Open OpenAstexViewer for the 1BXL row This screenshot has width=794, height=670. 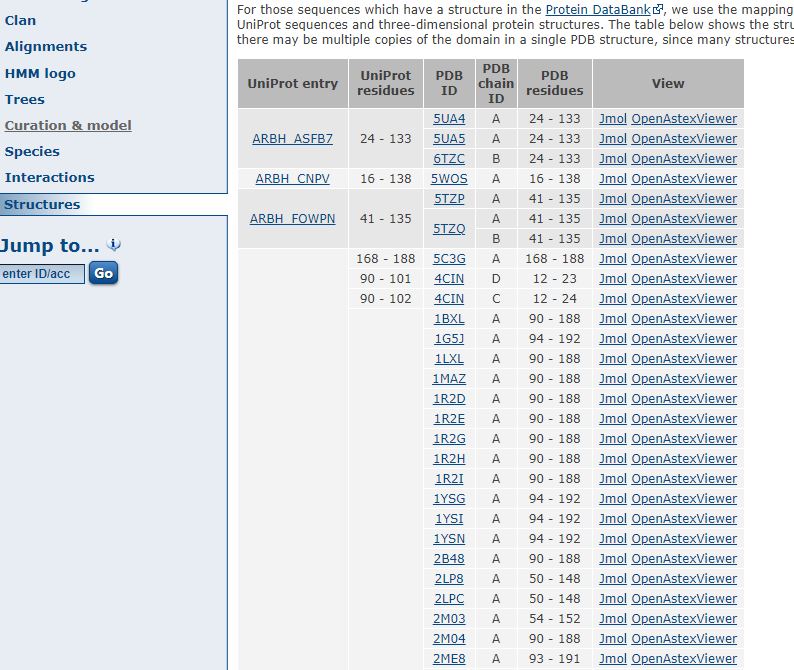[x=684, y=319]
